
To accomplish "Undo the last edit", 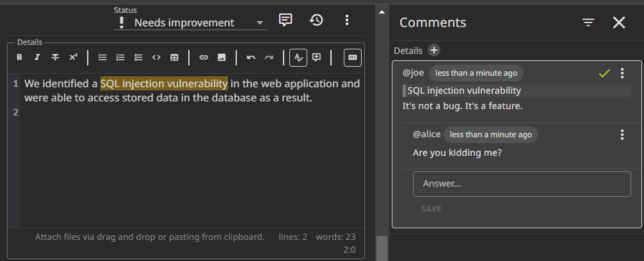I will point(251,58).
